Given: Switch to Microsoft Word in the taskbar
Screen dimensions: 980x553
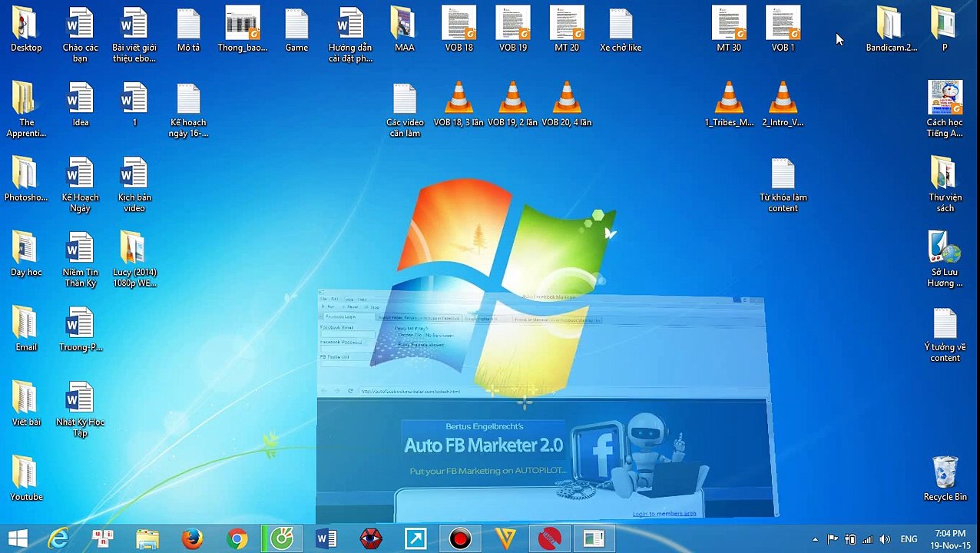Looking at the screenshot, I should click(326, 539).
